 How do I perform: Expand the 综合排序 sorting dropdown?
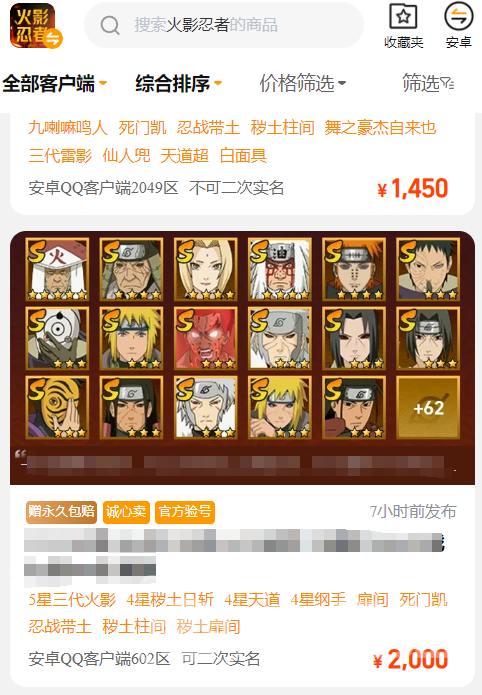pyautogui.click(x=179, y=83)
